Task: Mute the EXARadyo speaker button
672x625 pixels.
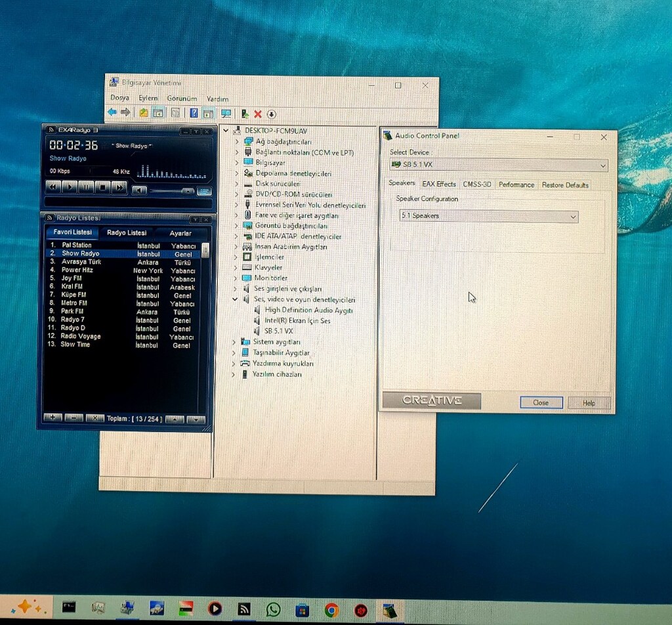Action: tap(139, 190)
